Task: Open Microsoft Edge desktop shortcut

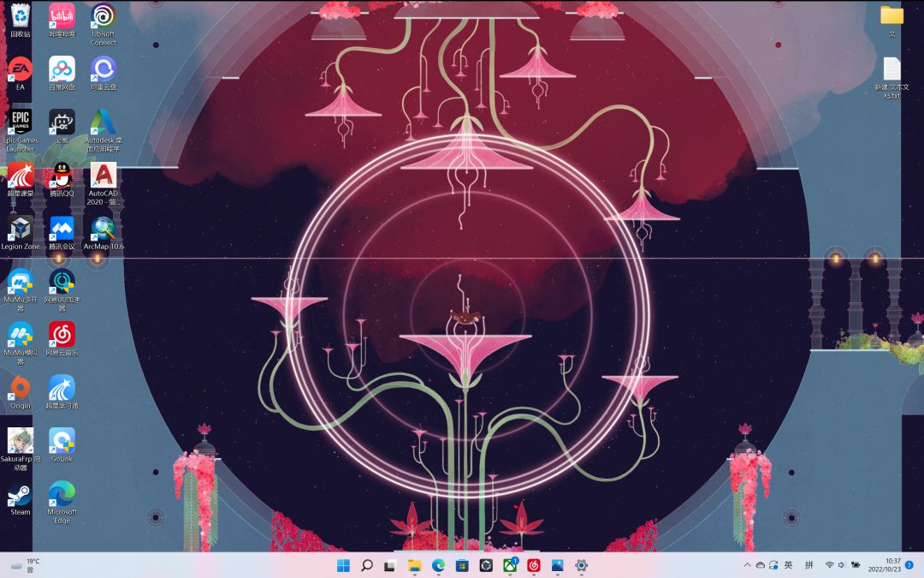Action: point(62,502)
